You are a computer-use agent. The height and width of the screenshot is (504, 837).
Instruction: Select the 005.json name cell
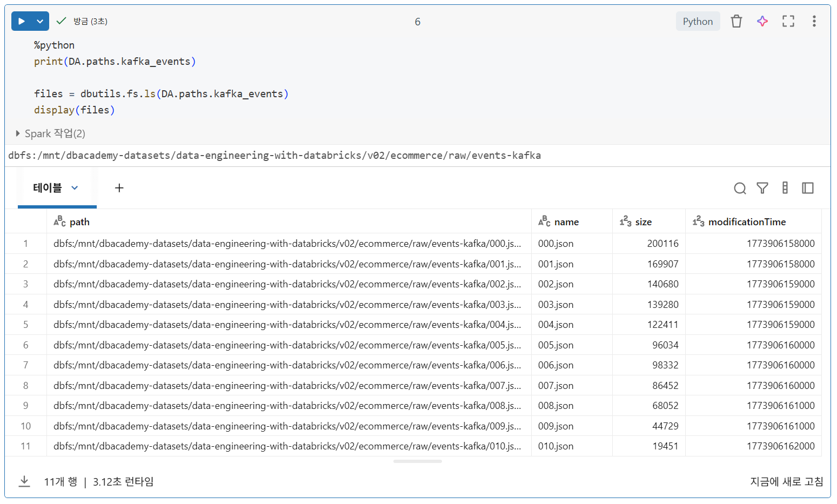(x=555, y=345)
